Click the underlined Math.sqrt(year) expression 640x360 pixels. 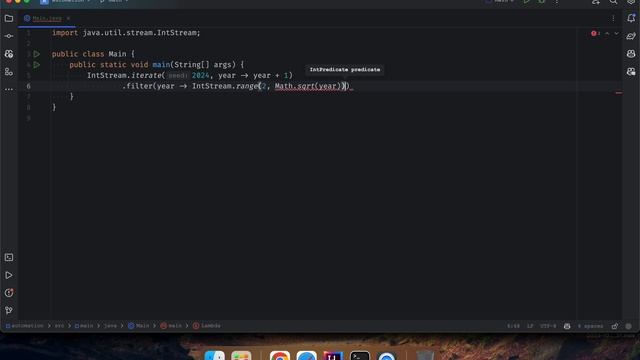[x=308, y=86]
